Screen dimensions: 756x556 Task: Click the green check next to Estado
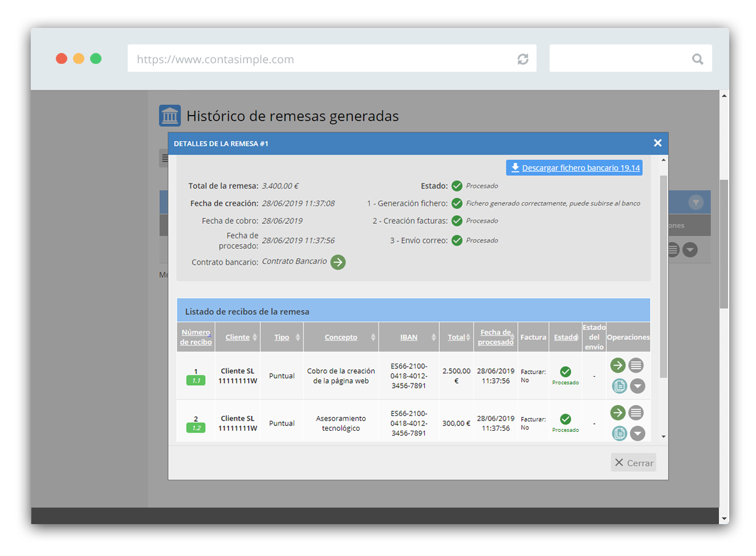click(457, 186)
